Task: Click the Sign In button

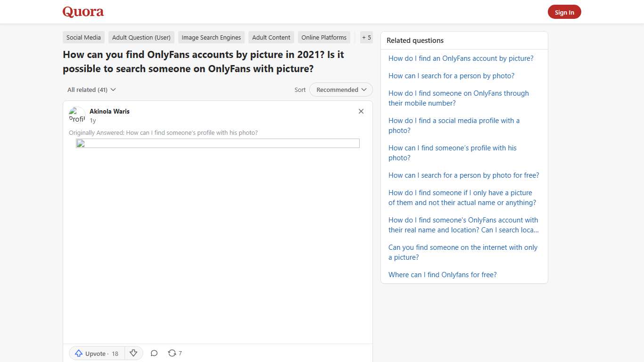Action: point(564,12)
